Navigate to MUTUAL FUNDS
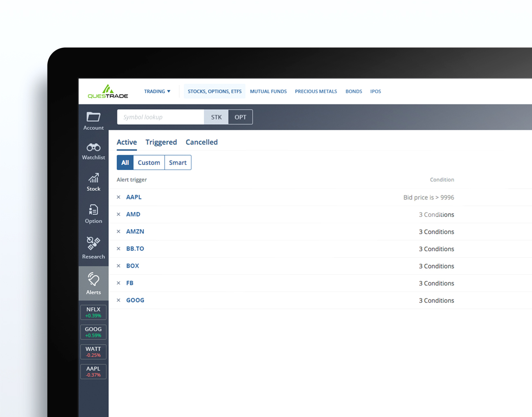Image resolution: width=532 pixels, height=417 pixels. click(x=268, y=91)
